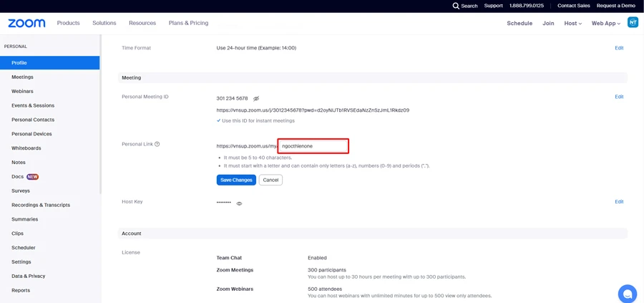Open the NT profile avatar
The width and height of the screenshot is (644, 303).
click(633, 23)
